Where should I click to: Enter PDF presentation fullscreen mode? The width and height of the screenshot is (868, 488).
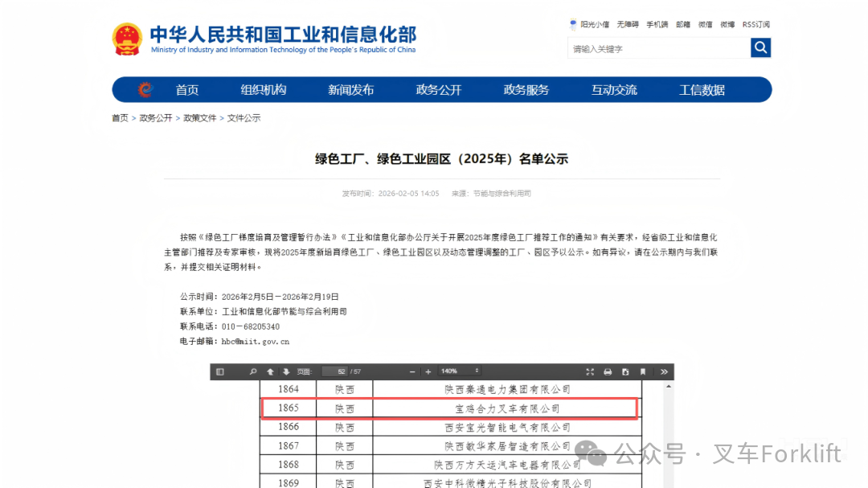(590, 371)
